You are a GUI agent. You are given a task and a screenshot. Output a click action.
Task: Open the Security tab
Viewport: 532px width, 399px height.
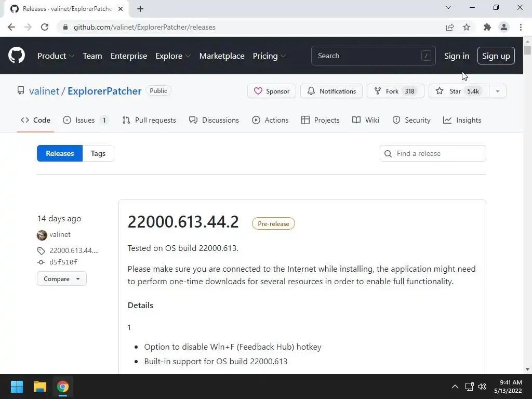[411, 120]
